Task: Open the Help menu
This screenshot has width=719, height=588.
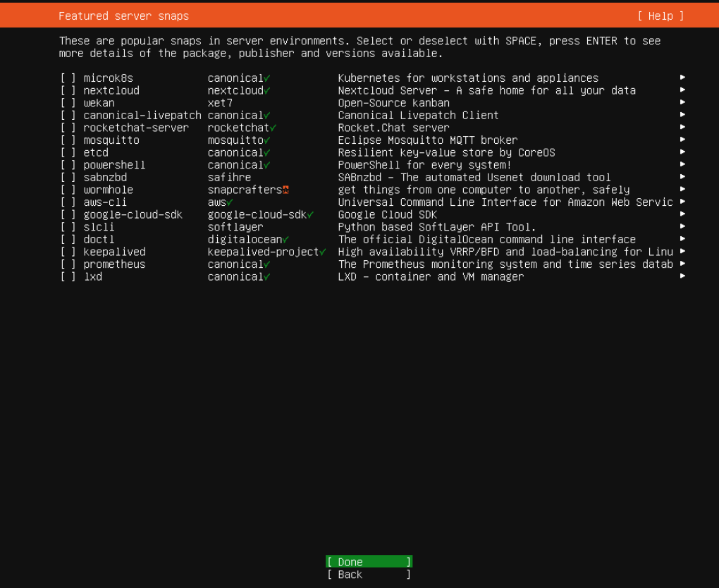Action: point(660,16)
